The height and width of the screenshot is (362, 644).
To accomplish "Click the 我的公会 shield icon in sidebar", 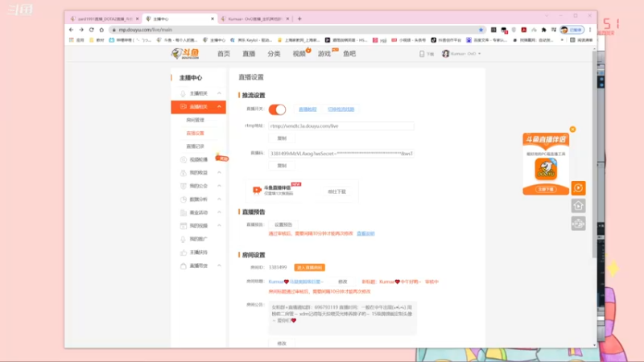I will [184, 186].
